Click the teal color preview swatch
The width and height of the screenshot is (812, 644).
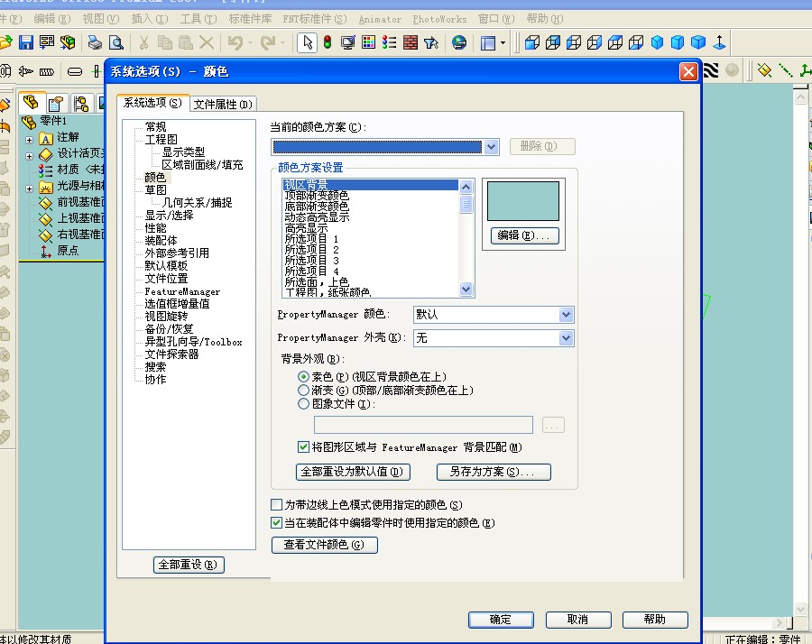coord(523,201)
